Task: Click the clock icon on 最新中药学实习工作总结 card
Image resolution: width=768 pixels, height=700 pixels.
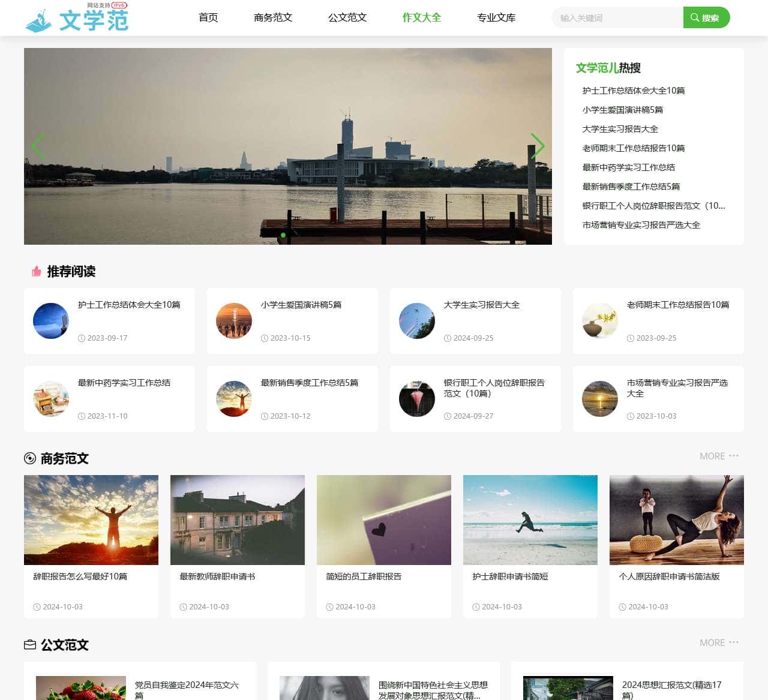Action: coord(80,416)
